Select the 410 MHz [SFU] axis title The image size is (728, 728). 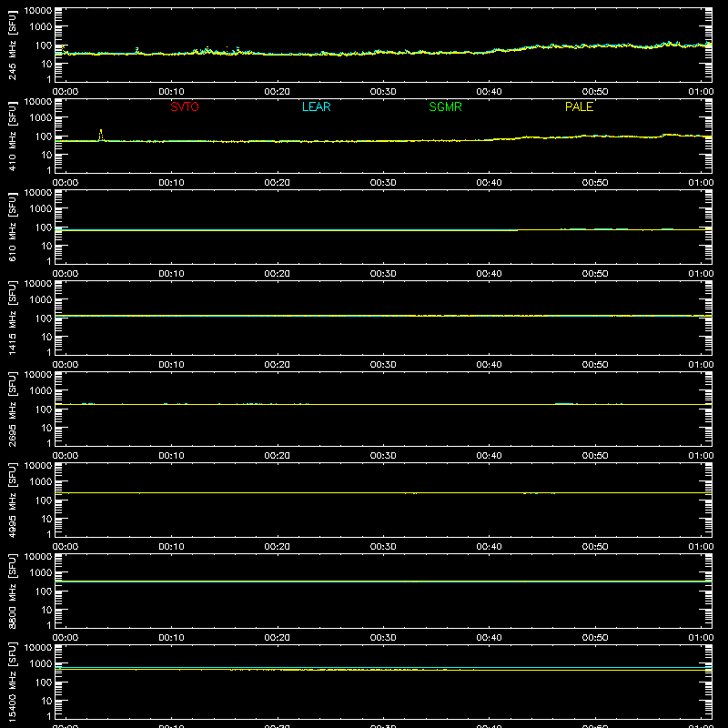pos(12,136)
